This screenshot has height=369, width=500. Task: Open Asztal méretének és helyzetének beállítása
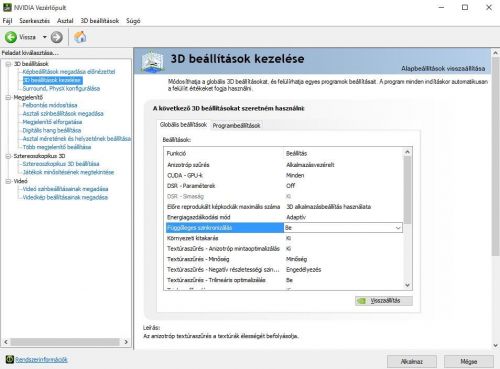pos(77,139)
